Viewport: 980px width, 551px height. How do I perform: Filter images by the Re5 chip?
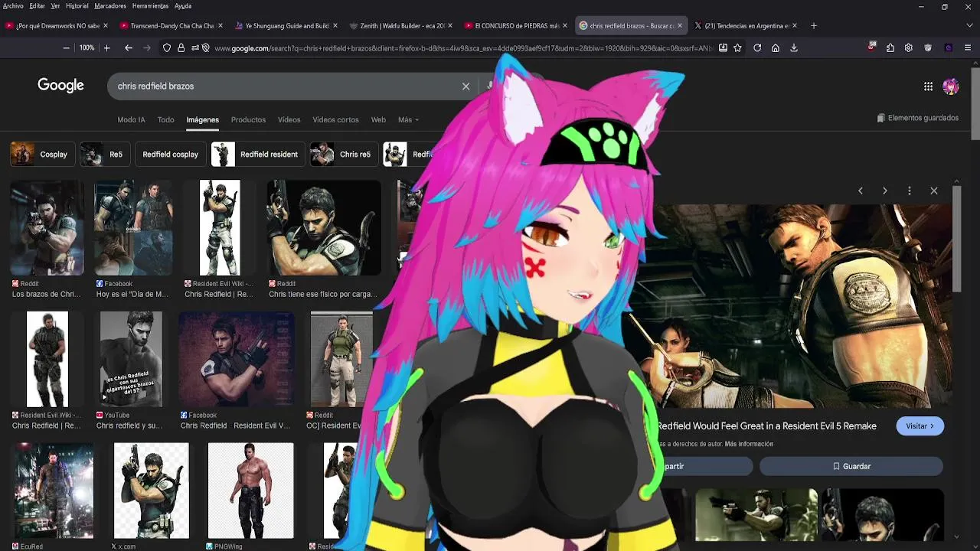103,154
